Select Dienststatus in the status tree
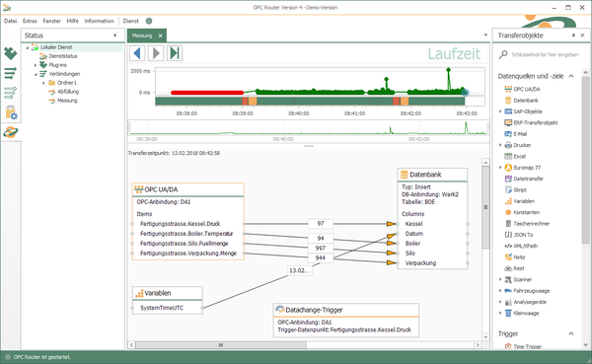This screenshot has width=592, height=364. 63,56
